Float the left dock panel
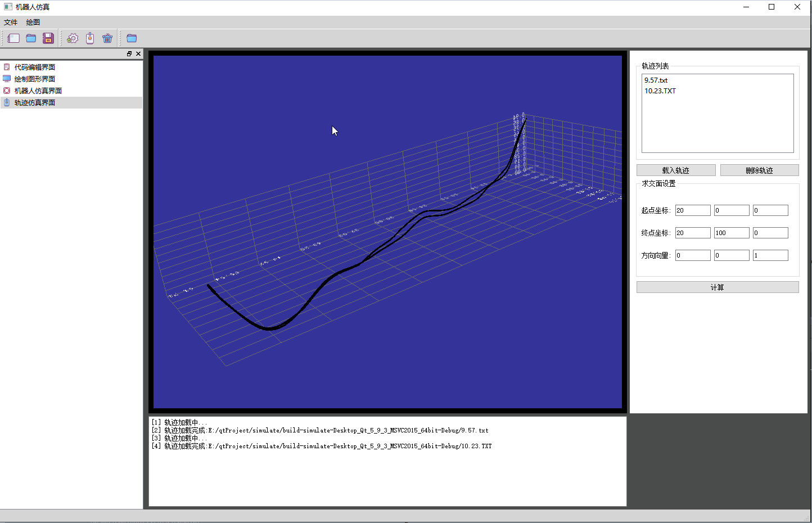812x523 pixels. (x=129, y=54)
